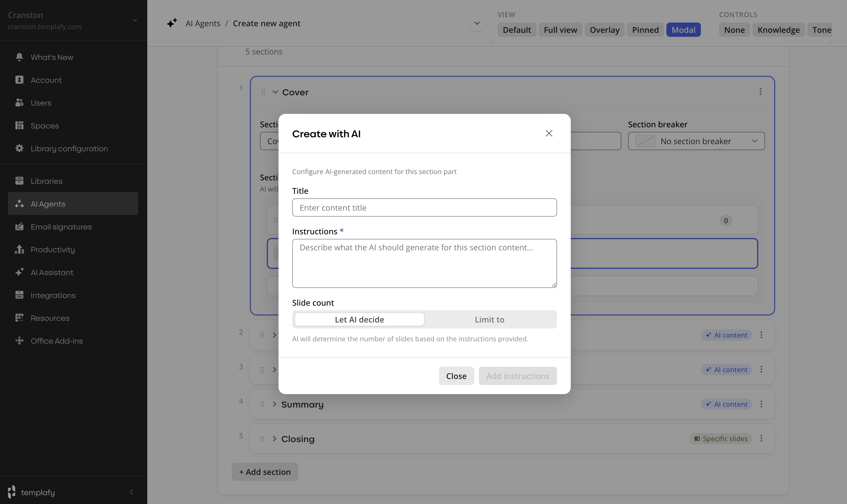Open the Users sidebar icon
The height and width of the screenshot is (504, 847).
[x=19, y=102]
